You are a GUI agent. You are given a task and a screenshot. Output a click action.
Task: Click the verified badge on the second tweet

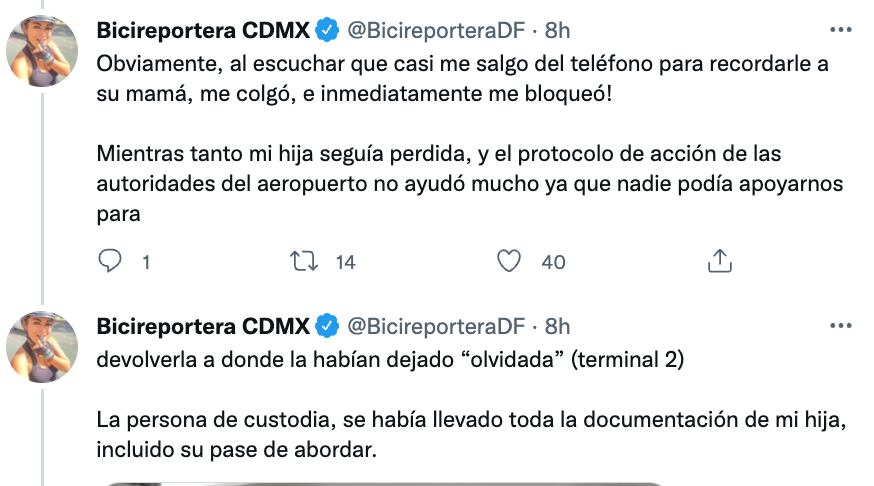click(326, 325)
